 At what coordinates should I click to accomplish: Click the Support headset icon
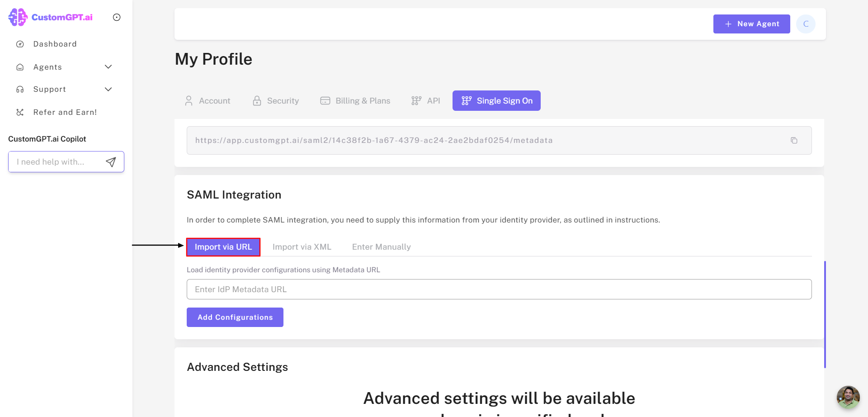20,89
